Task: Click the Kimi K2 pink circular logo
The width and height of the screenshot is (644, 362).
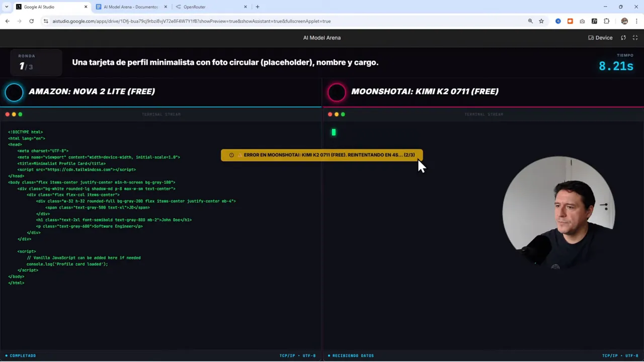Action: tap(337, 92)
